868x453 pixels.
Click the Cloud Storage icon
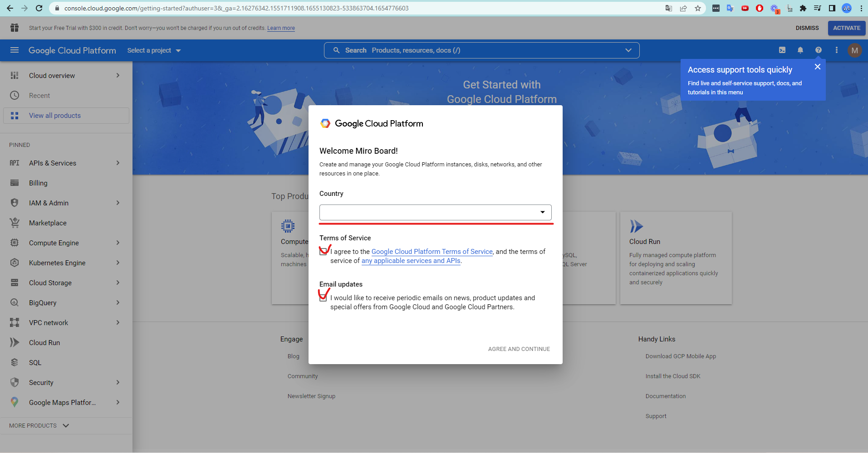click(x=15, y=283)
